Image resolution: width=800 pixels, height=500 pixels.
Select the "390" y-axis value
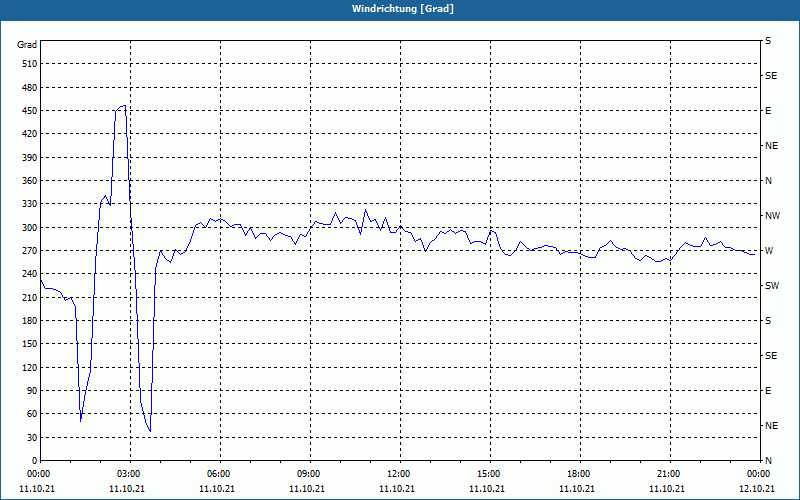coord(30,157)
